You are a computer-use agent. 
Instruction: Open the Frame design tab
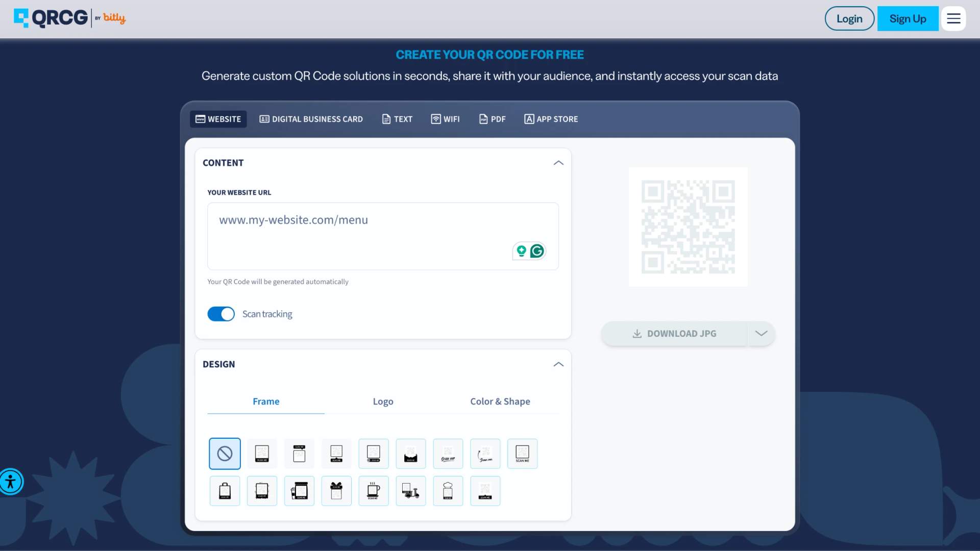tap(266, 402)
